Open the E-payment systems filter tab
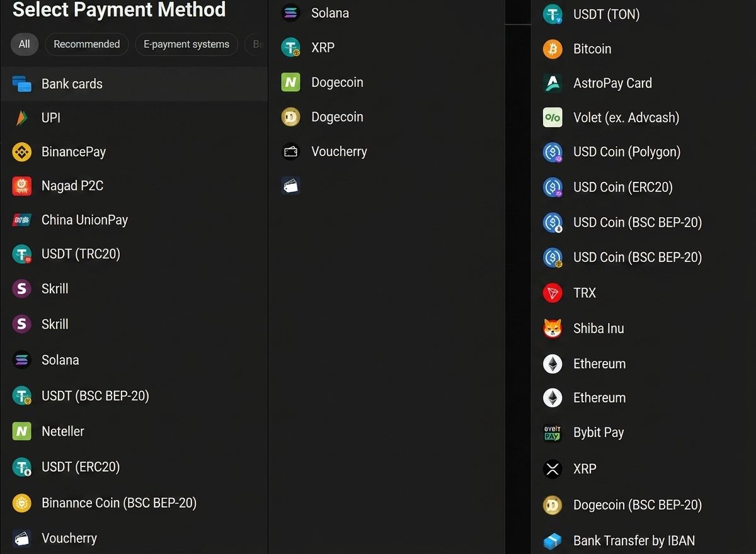 tap(186, 44)
